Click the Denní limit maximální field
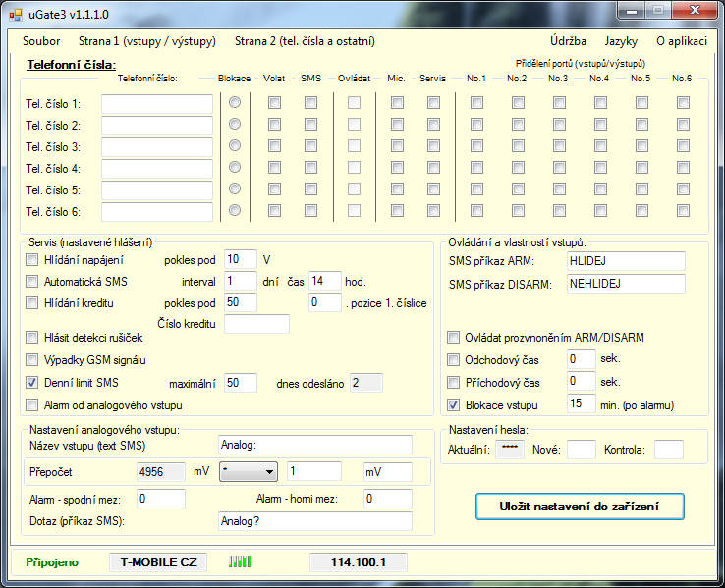This screenshot has width=725, height=588. [241, 383]
